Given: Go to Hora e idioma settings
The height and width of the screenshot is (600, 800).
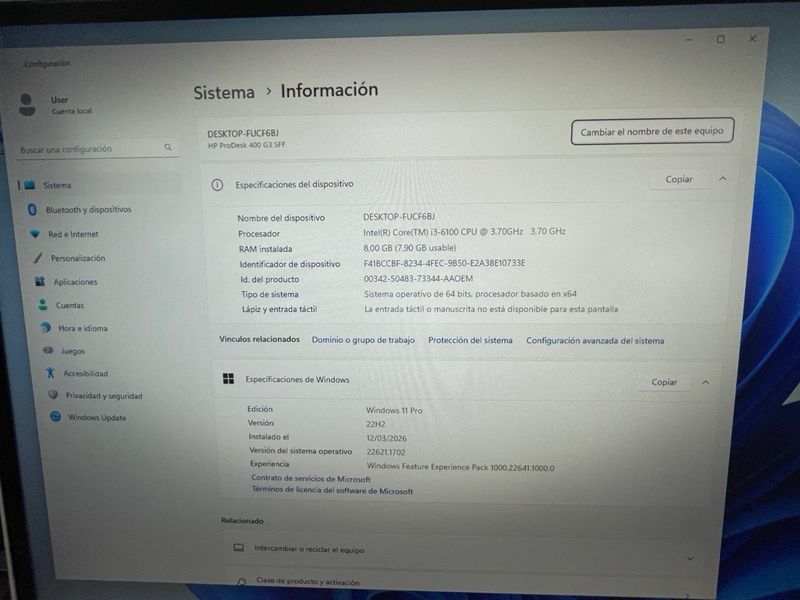Looking at the screenshot, I should [x=83, y=328].
